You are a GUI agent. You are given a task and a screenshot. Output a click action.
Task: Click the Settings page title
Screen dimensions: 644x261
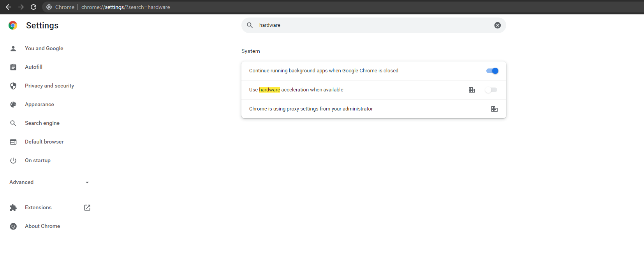point(42,25)
